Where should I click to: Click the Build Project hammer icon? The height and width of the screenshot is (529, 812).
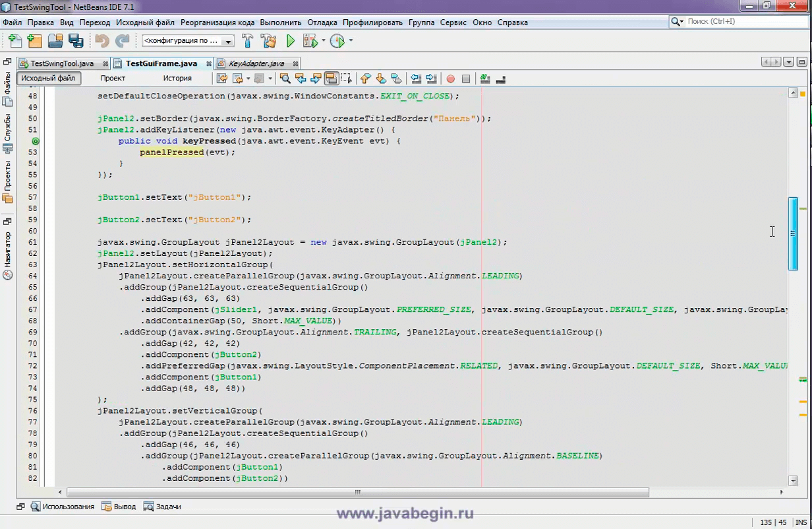(x=247, y=41)
